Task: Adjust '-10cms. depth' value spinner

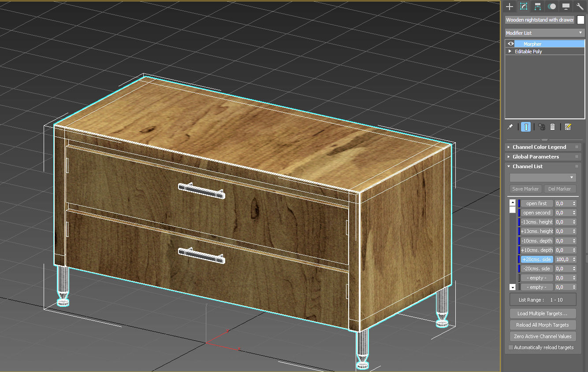Action: point(574,241)
